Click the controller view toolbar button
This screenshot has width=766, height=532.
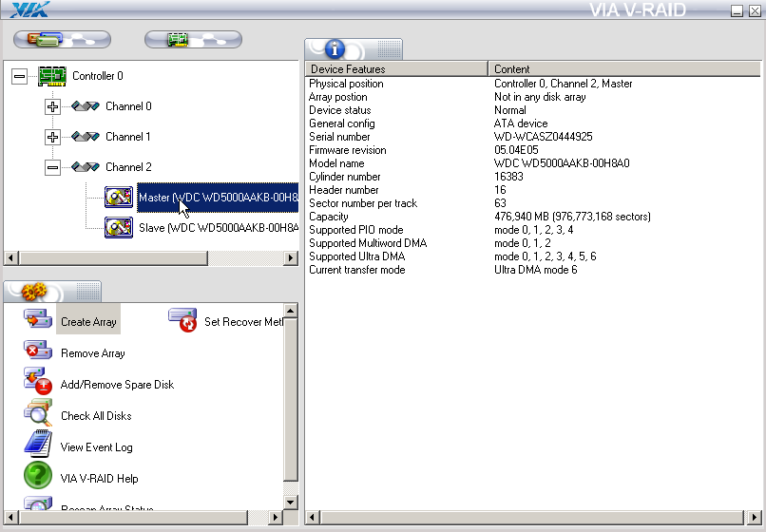tap(193, 40)
